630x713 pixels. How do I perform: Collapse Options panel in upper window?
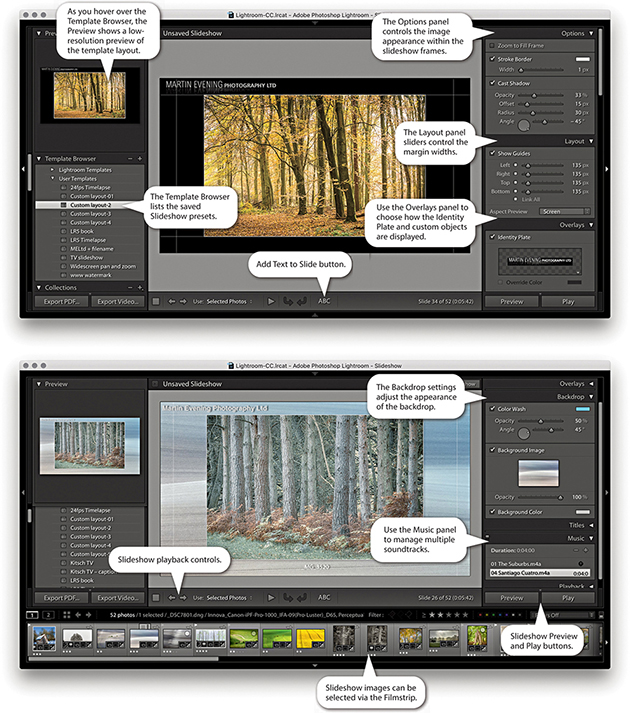591,33
